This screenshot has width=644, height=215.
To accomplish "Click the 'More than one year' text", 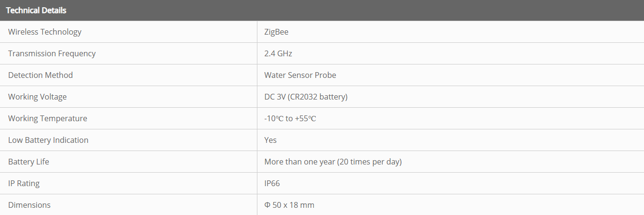I will click(x=299, y=162).
